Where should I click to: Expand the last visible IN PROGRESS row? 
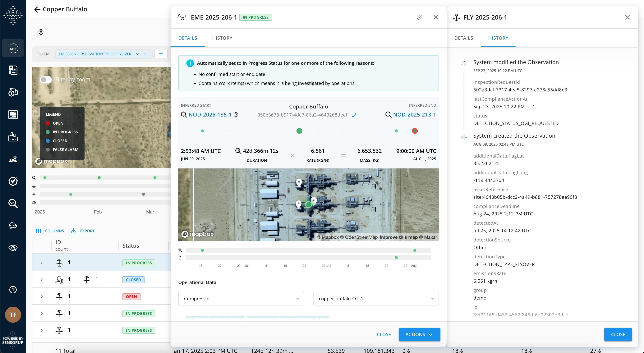tap(42, 330)
